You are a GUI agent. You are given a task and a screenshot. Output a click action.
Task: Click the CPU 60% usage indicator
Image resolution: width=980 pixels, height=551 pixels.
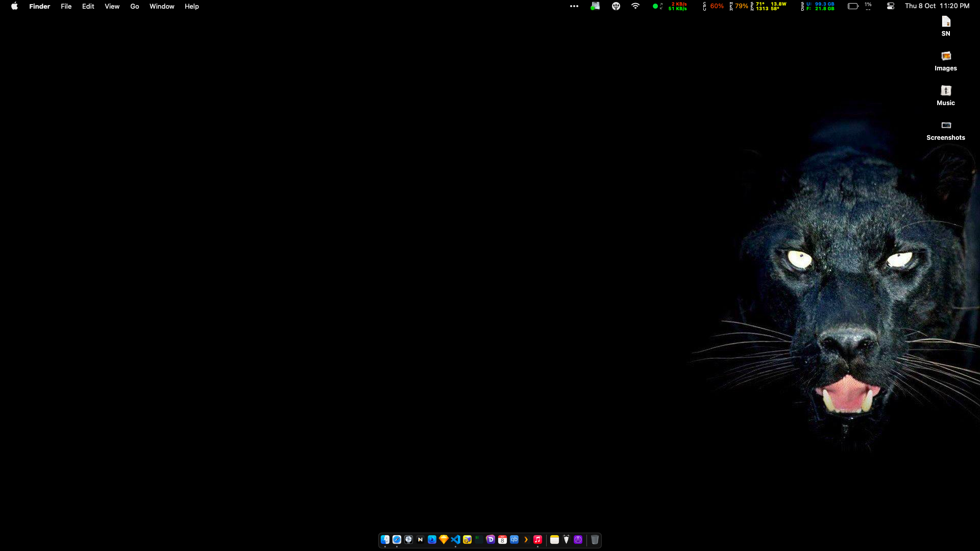(x=714, y=6)
